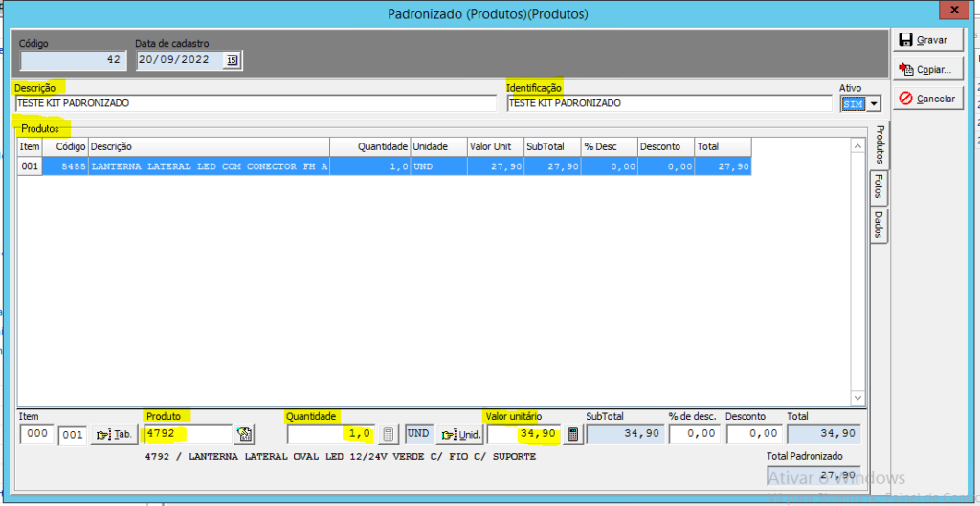Image resolution: width=980 pixels, height=506 pixels.
Task: Click the Desconto column header in grid
Action: [x=666, y=146]
